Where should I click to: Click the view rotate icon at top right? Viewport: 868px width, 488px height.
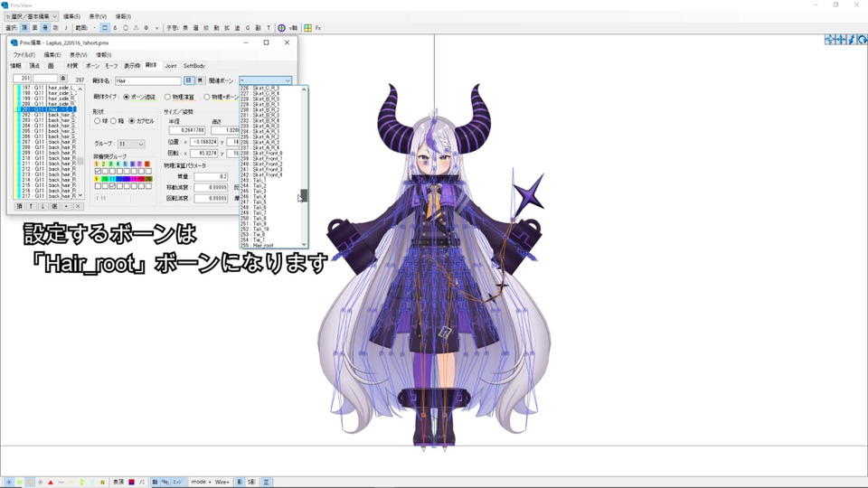[862, 39]
